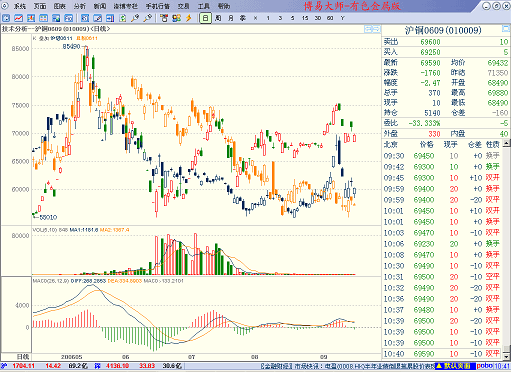Click the first toolbar icon after first separator
Image resolution: width=511 pixels, height=372 pixels.
pos(85,18)
